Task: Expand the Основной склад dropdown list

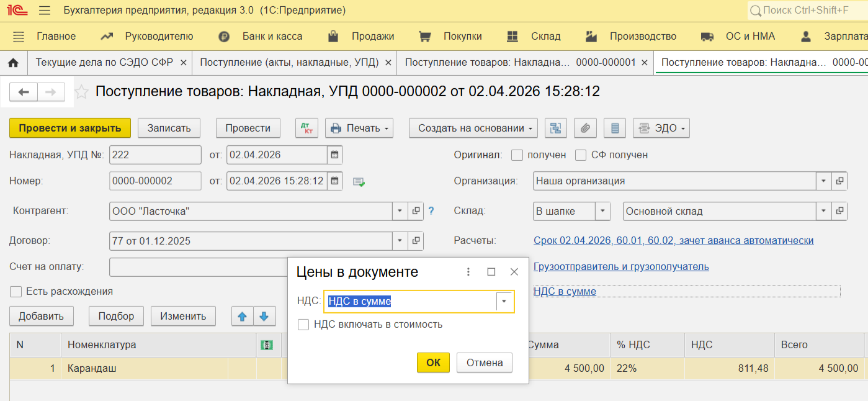Action: tap(823, 211)
